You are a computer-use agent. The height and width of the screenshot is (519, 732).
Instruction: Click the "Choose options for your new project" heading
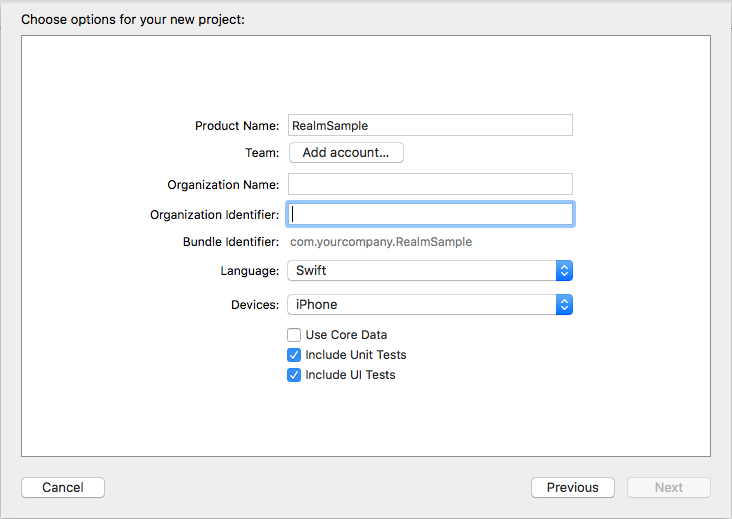[132, 19]
